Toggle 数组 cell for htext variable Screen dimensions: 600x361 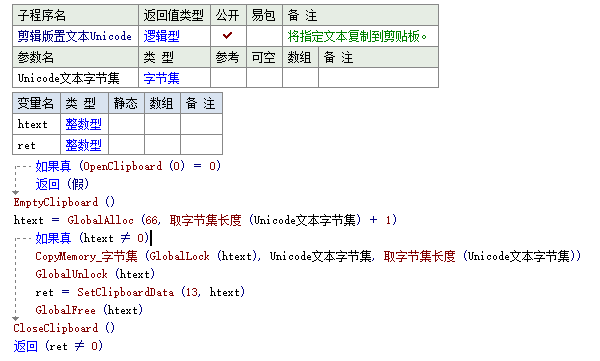click(162, 124)
